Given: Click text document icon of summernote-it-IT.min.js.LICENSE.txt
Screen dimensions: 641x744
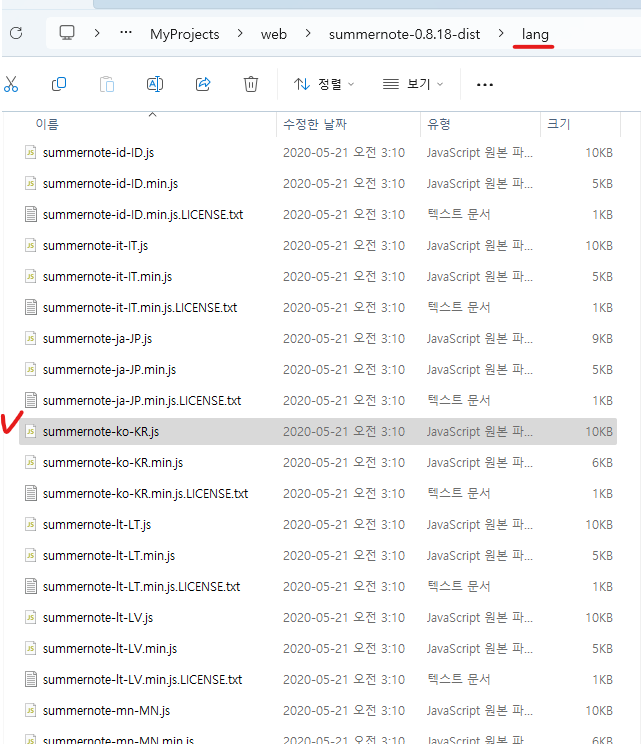Looking at the screenshot, I should coord(31,307).
